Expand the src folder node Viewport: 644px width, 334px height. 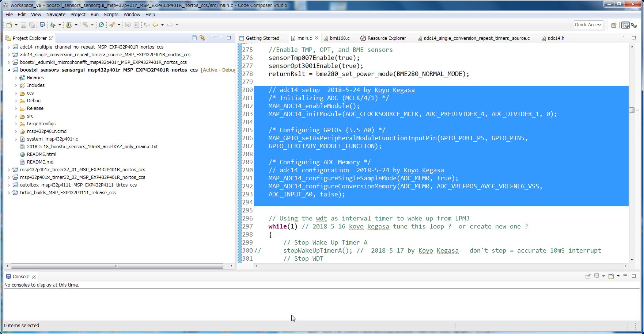click(16, 116)
